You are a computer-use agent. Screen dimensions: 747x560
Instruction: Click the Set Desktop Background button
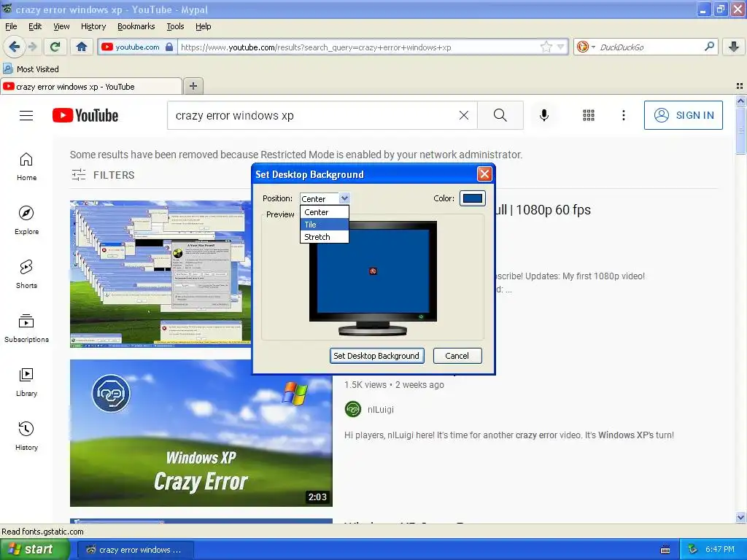[376, 356]
